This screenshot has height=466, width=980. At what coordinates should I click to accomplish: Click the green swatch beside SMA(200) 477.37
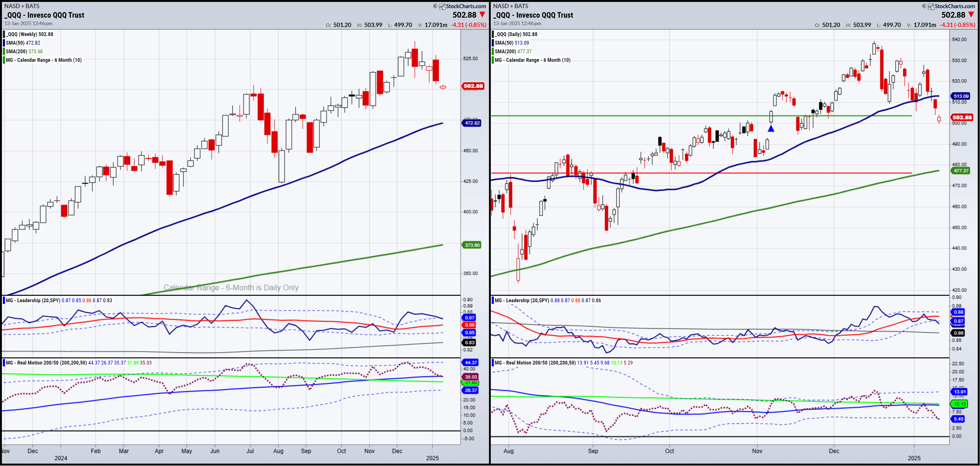pyautogui.click(x=493, y=51)
